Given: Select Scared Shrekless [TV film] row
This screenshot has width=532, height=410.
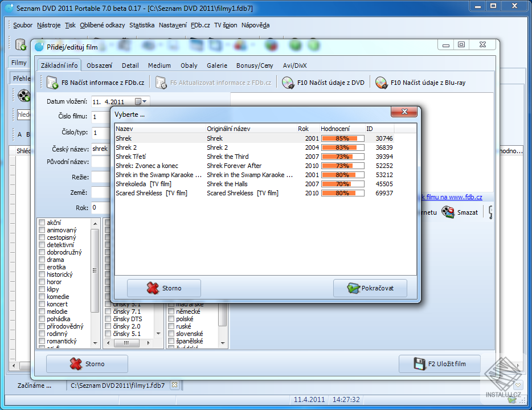Looking at the screenshot, I should point(254,193).
